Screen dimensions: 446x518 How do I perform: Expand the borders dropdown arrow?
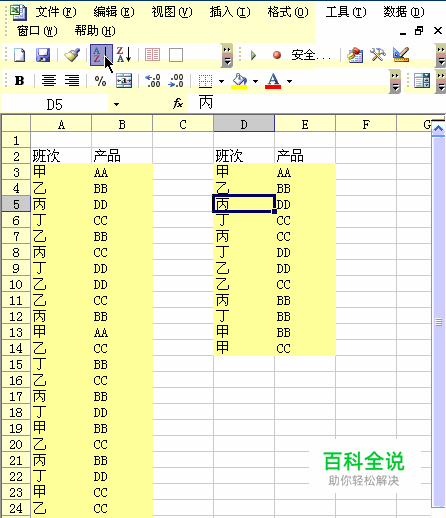[x=221, y=81]
